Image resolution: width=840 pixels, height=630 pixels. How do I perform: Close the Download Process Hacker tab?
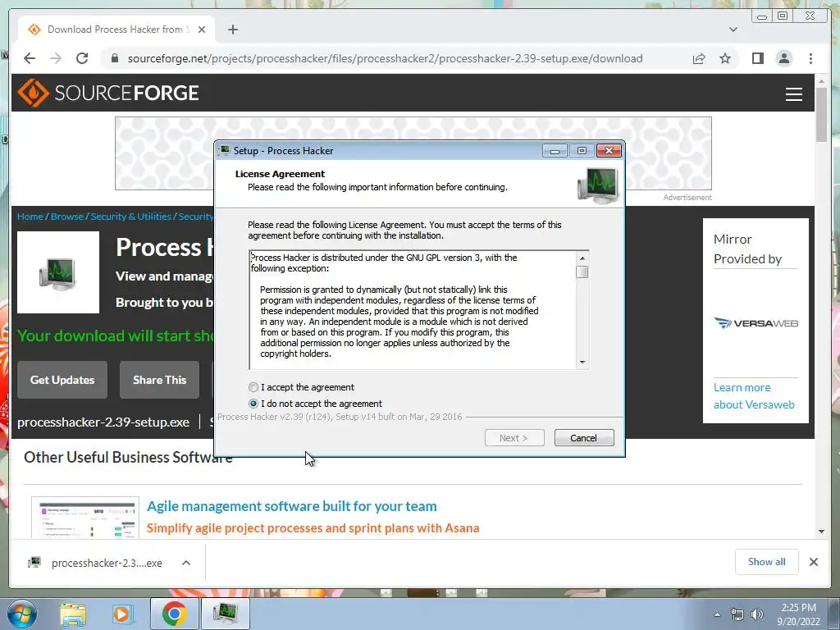pos(202,30)
